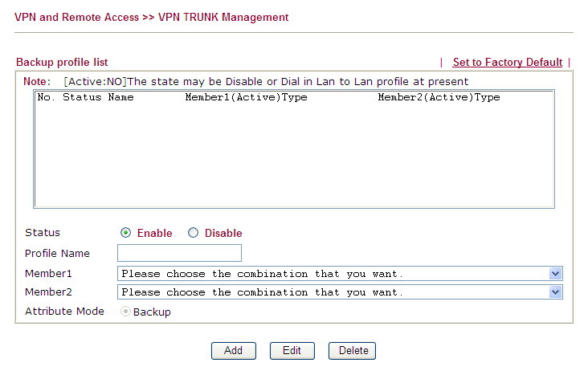Click the Note text about Active:NO state
The image size is (588, 371).
[265, 81]
